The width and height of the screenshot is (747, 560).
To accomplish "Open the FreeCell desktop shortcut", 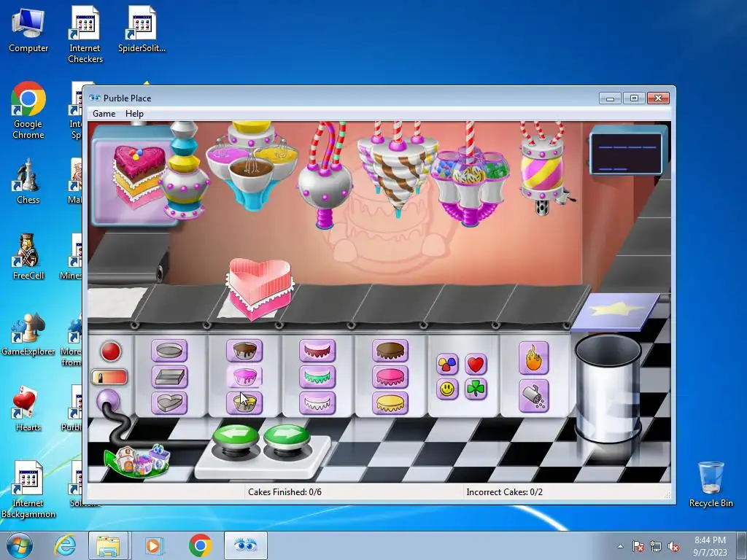I will click(28, 257).
